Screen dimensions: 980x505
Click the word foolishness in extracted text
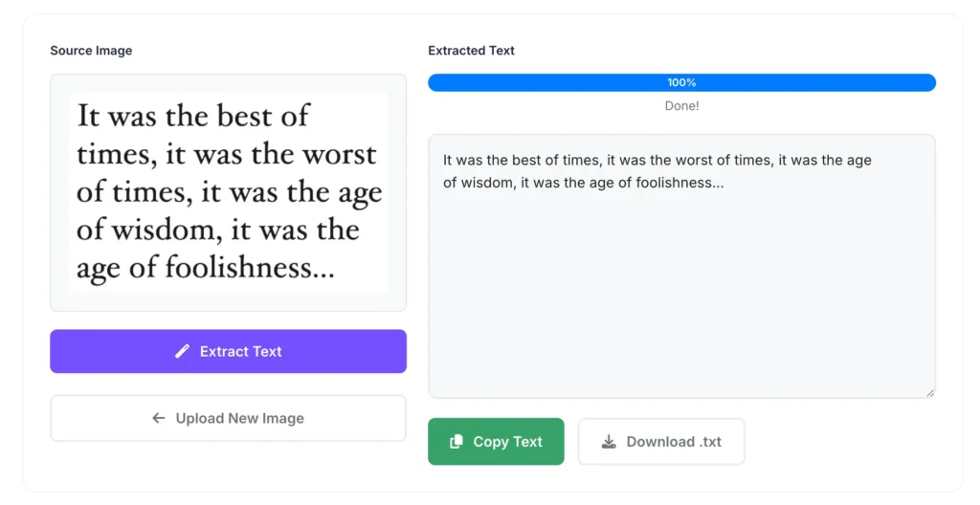[678, 182]
